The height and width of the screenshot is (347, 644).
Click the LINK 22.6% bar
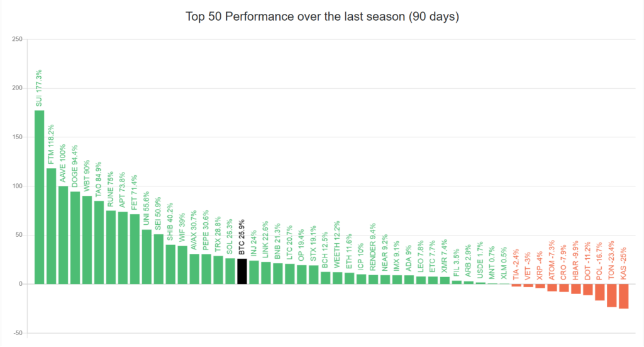point(266,273)
